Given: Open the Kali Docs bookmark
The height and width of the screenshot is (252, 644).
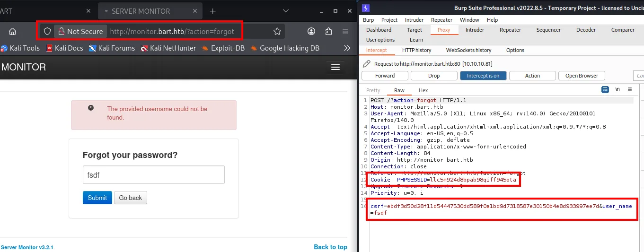Looking at the screenshot, I should 64,48.
